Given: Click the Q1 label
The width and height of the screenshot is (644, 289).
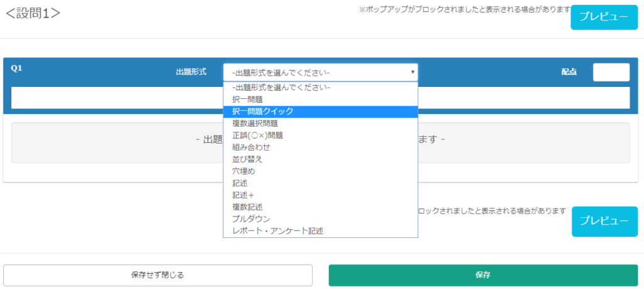Looking at the screenshot, I should coord(16,69).
